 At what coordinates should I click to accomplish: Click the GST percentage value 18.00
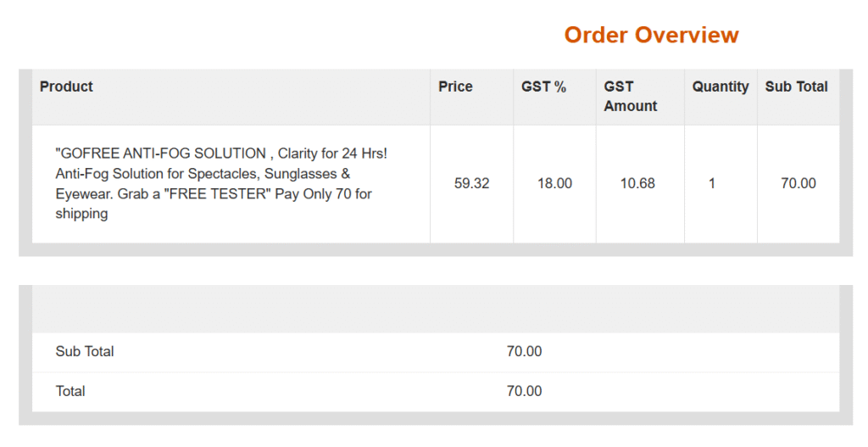[554, 183]
